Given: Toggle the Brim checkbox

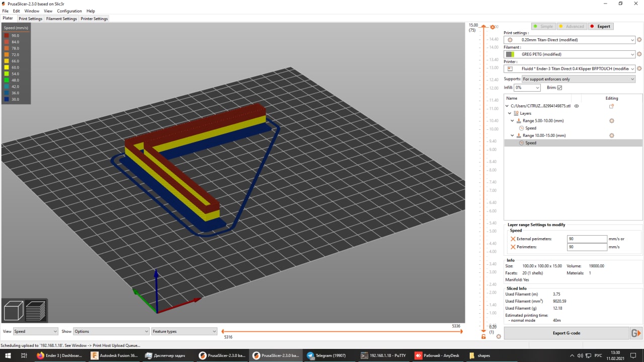Looking at the screenshot, I should pyautogui.click(x=559, y=88).
